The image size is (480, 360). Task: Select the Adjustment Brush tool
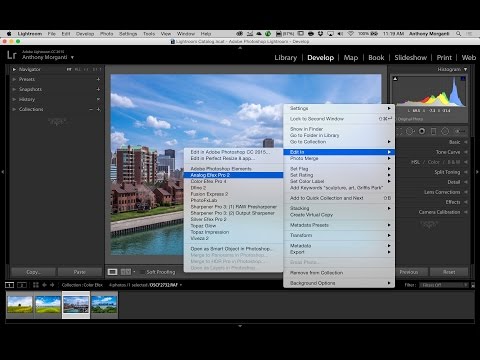[460, 131]
